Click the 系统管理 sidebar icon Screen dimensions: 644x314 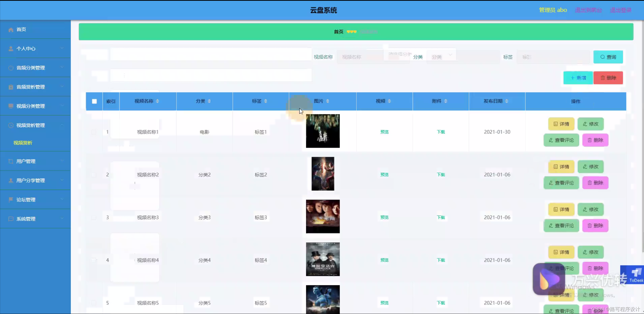(11, 219)
